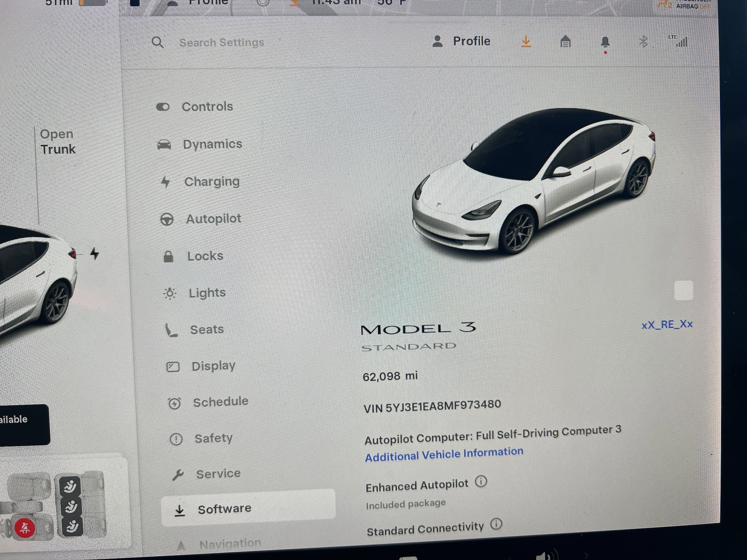Select the Autopilot settings menu
The image size is (747, 560).
[213, 219]
